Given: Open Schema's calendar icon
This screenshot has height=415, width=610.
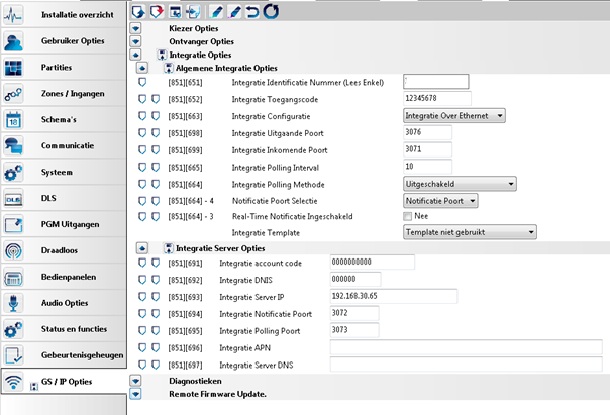Looking at the screenshot, I should 13,120.
